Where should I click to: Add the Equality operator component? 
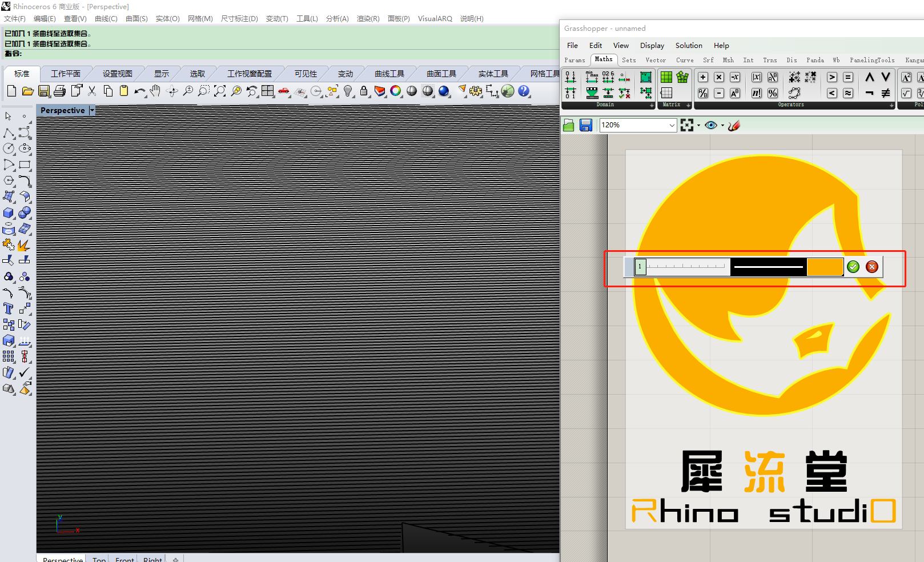pos(848,77)
